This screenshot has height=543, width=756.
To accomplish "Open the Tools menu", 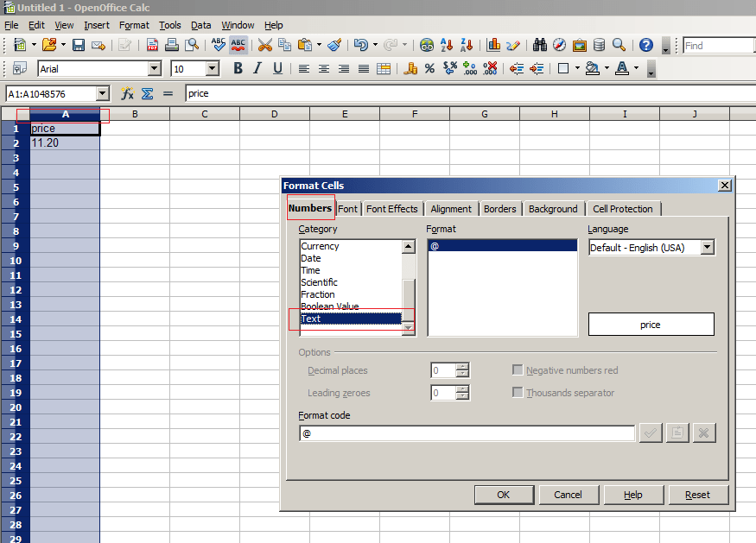I will click(169, 25).
